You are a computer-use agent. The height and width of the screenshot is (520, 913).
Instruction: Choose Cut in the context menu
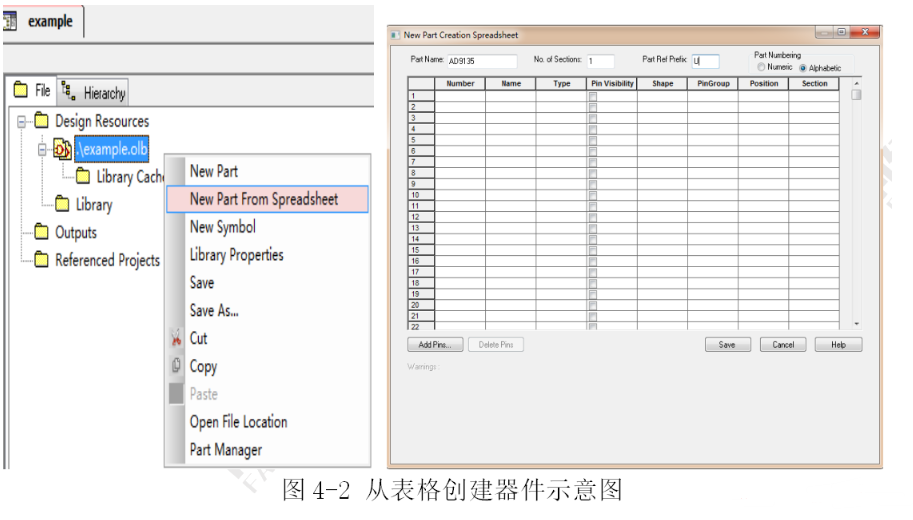click(268, 338)
